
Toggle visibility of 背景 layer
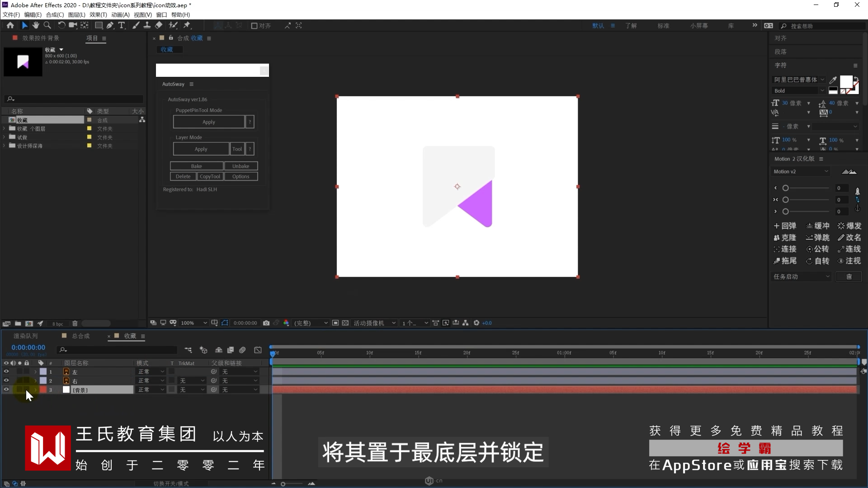6,389
